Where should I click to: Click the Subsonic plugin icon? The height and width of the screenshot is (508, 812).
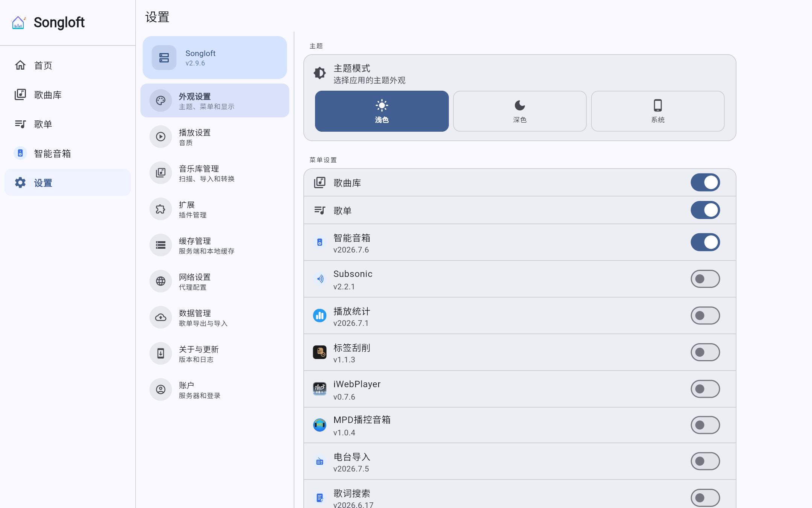pos(320,279)
